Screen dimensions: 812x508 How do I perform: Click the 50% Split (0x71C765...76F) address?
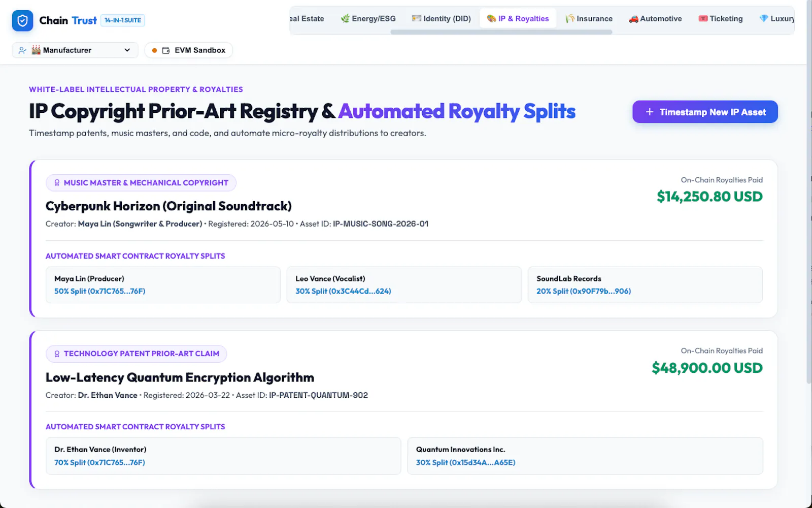100,291
